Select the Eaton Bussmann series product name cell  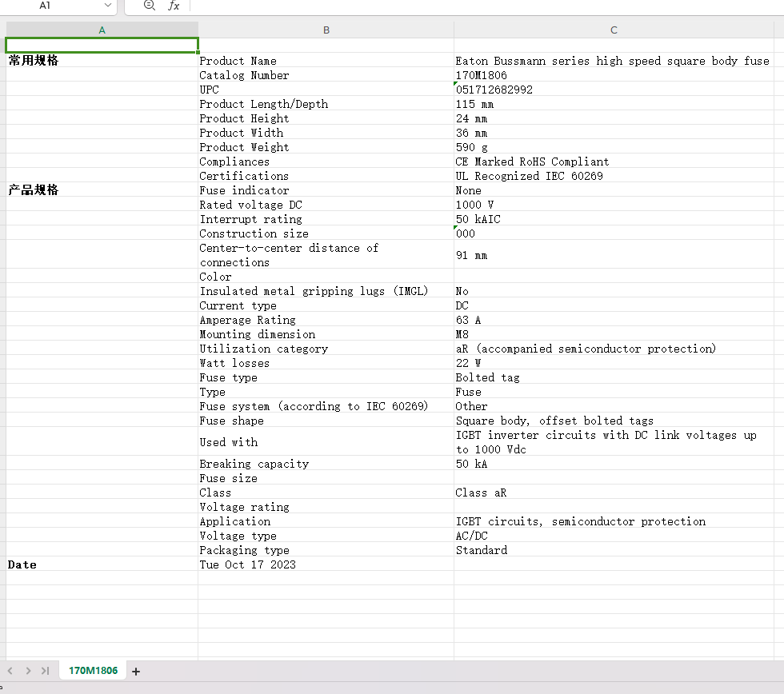click(x=614, y=61)
